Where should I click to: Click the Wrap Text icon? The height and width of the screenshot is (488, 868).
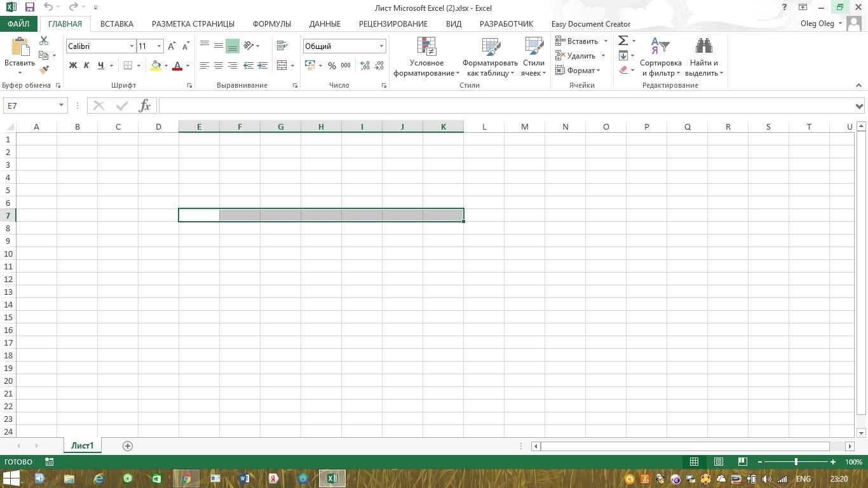click(x=282, y=46)
